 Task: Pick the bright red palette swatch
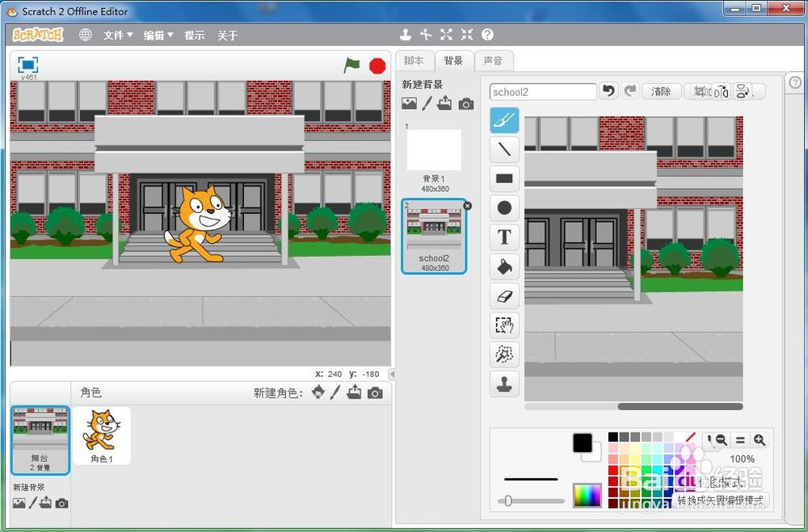coord(613,470)
